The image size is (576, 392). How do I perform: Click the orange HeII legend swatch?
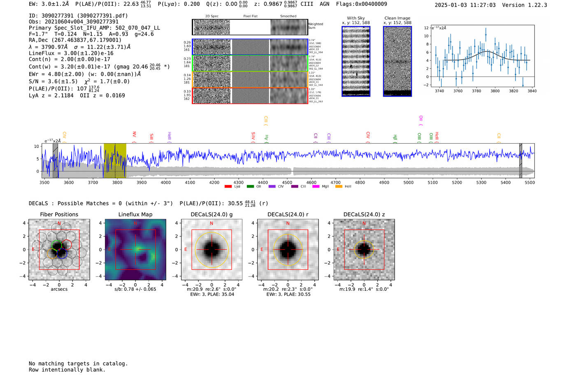[339, 187]
